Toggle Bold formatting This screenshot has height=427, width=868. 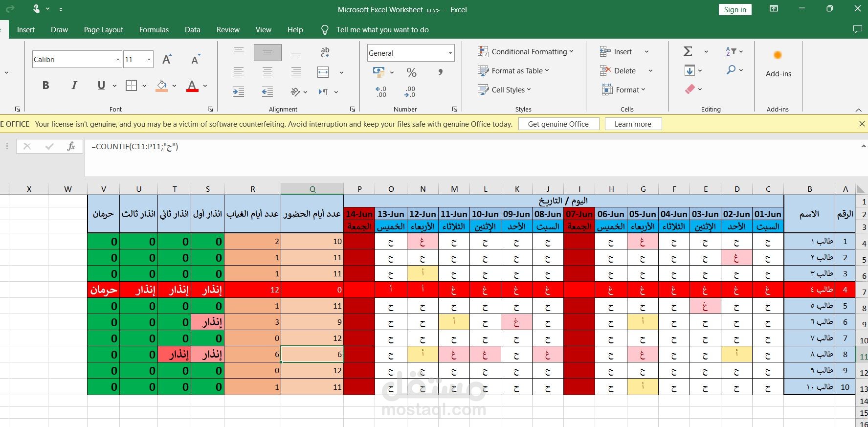point(45,86)
